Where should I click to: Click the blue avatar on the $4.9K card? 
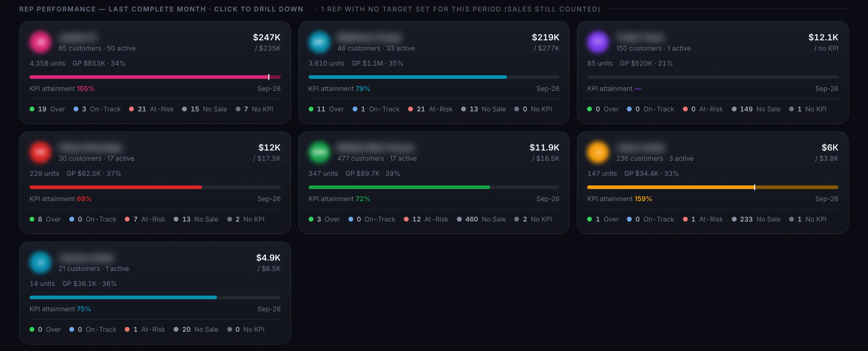pyautogui.click(x=40, y=262)
